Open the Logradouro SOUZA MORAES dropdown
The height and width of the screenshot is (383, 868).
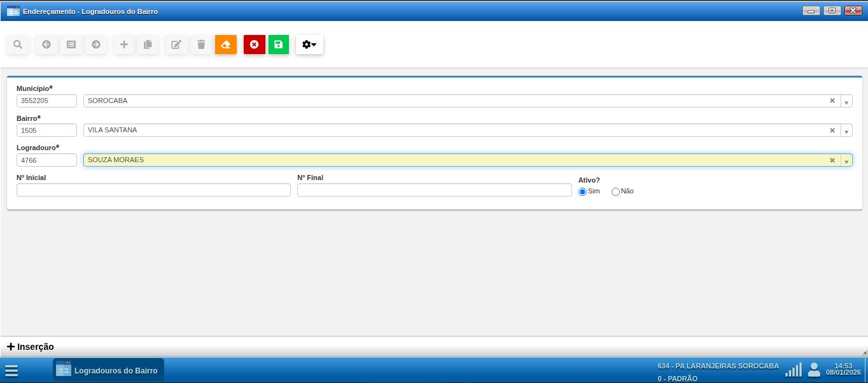coord(846,161)
